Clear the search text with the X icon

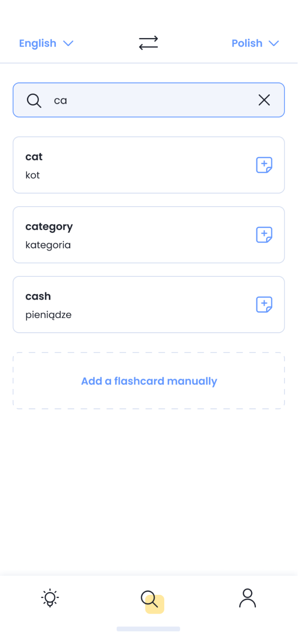tap(264, 100)
